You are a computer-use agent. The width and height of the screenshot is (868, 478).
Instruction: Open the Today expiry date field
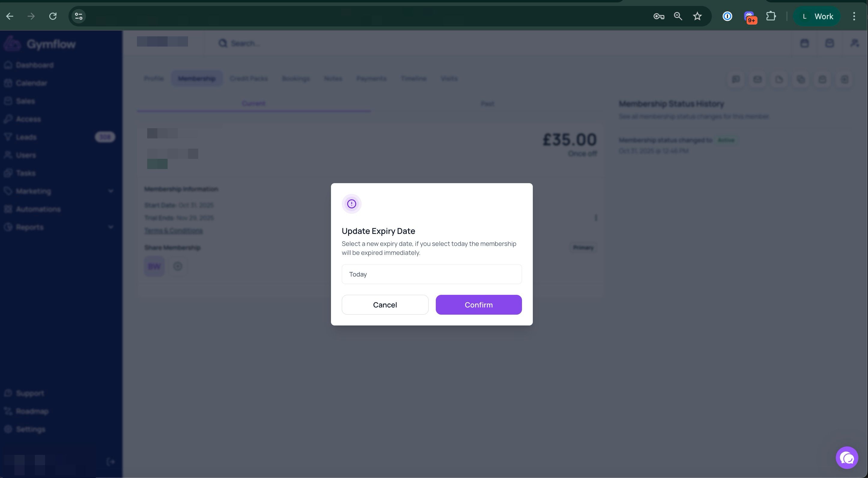click(431, 274)
